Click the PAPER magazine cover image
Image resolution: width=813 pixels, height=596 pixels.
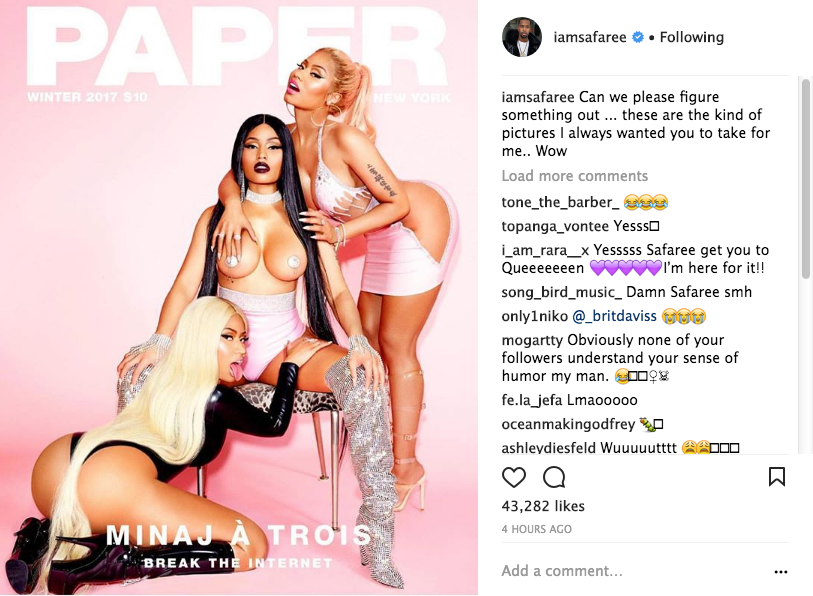point(239,298)
